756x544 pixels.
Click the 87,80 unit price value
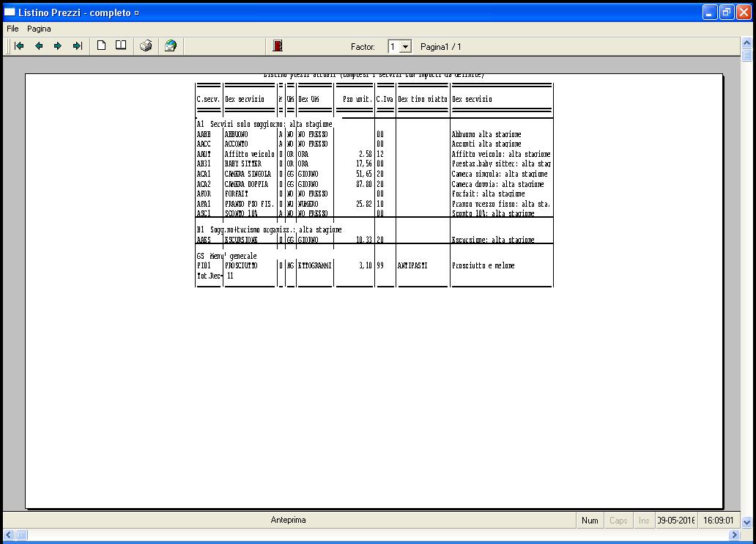tap(364, 184)
